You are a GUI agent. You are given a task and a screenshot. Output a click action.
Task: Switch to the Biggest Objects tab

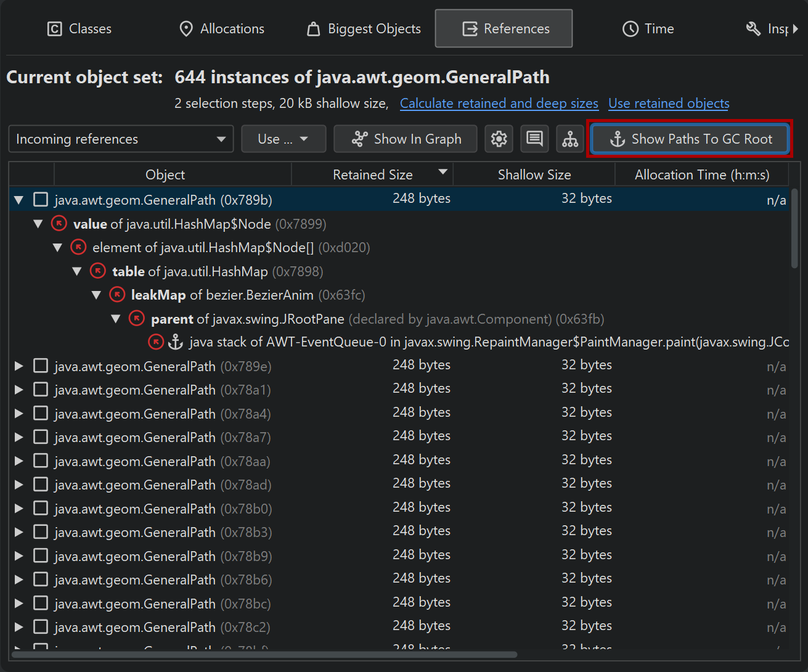[364, 29]
